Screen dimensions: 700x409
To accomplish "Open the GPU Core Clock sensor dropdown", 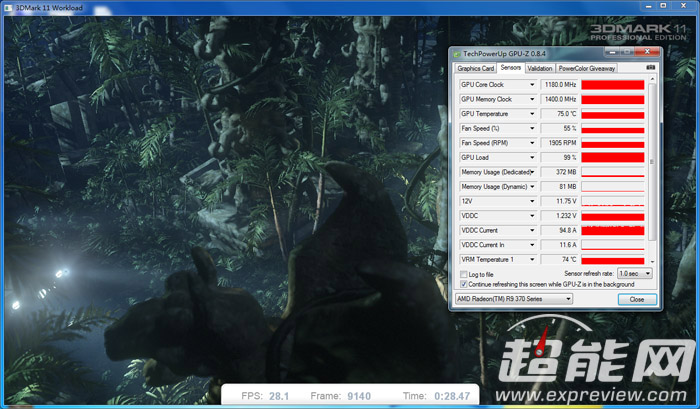I will click(532, 84).
